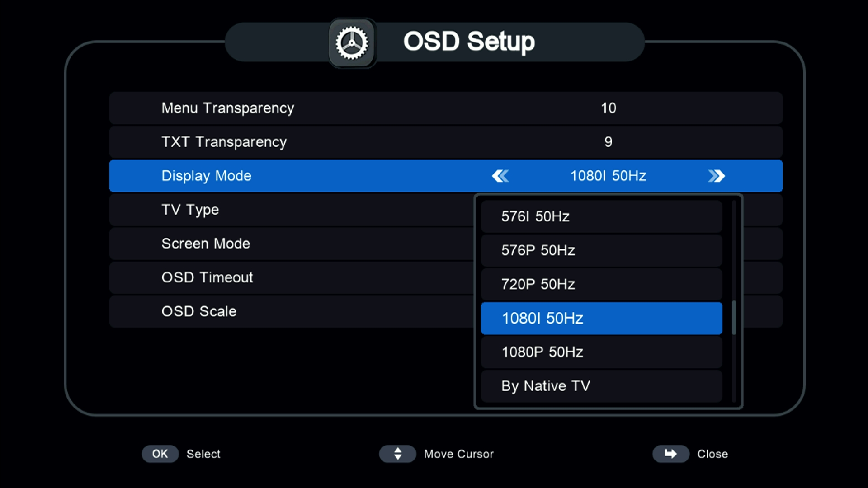Select 1080P 50Hz resolution option
868x488 pixels.
pyautogui.click(x=601, y=352)
